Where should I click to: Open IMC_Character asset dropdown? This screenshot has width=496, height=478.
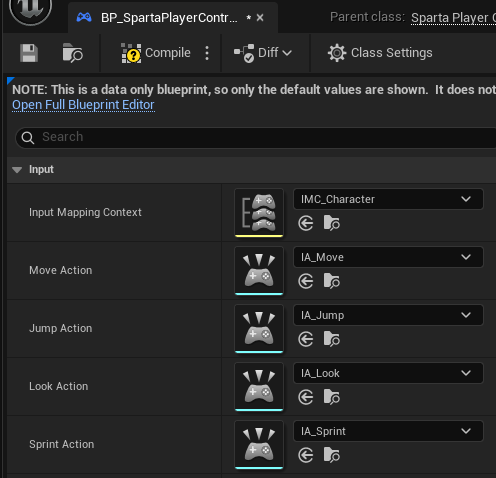[x=388, y=199]
